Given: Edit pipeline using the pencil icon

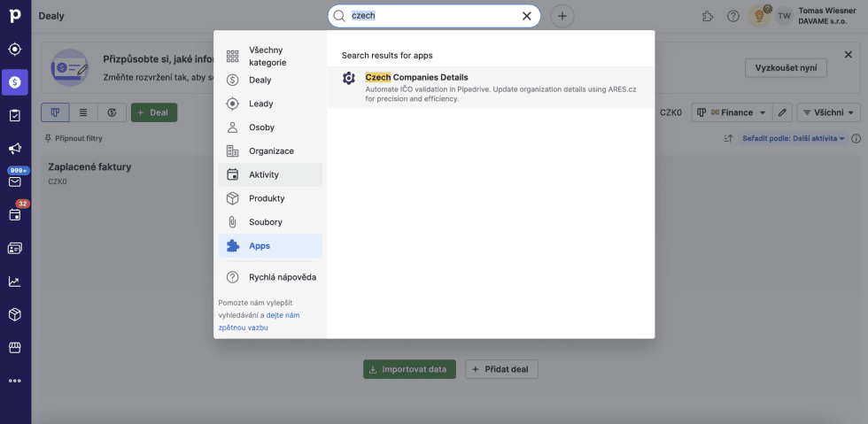Looking at the screenshot, I should click(x=782, y=112).
